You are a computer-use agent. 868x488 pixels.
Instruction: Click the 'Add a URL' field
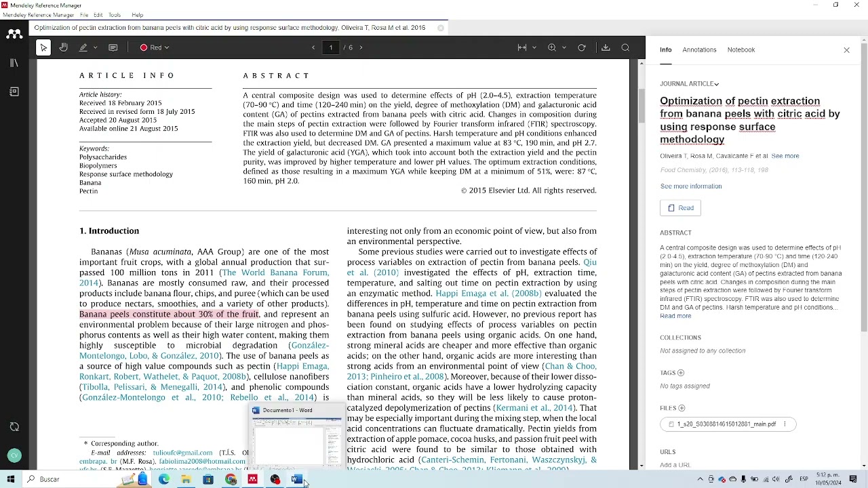pyautogui.click(x=675, y=465)
